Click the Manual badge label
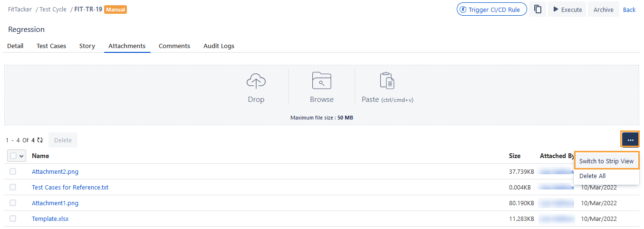The image size is (644, 229). point(115,9)
